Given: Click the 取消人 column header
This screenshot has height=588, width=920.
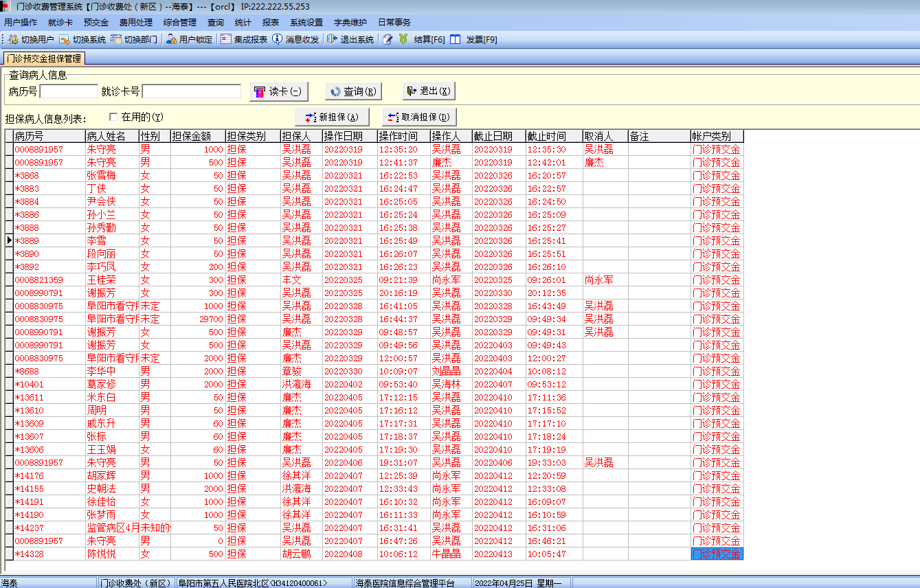Looking at the screenshot, I should (605, 136).
